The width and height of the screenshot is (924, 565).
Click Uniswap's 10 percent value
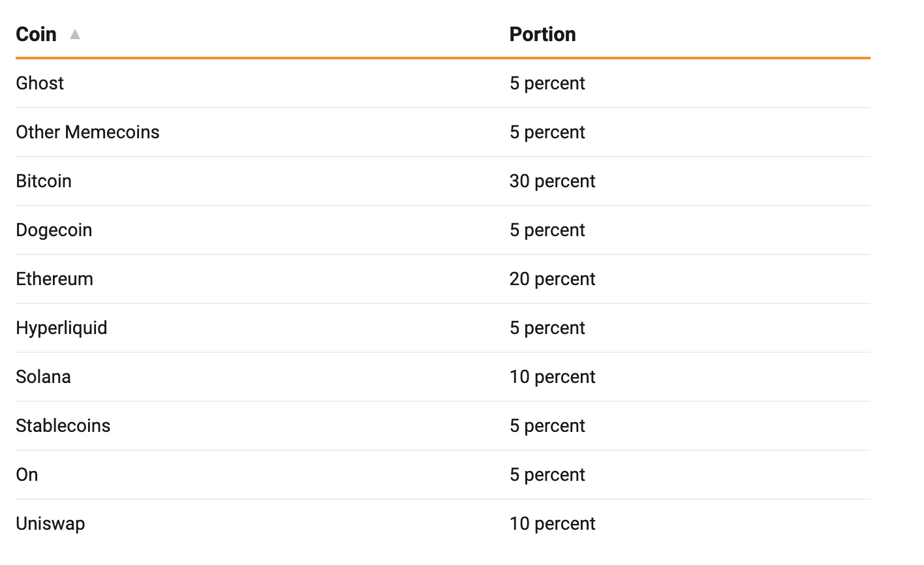coord(552,524)
